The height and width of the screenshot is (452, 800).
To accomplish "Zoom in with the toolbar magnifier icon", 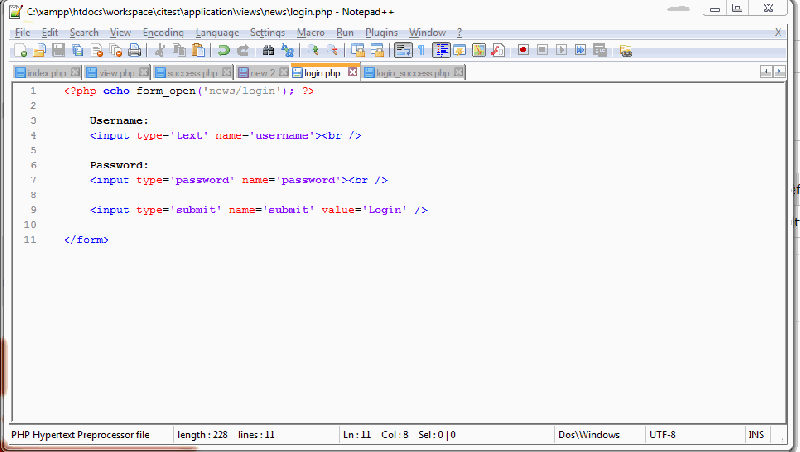I will click(x=313, y=50).
